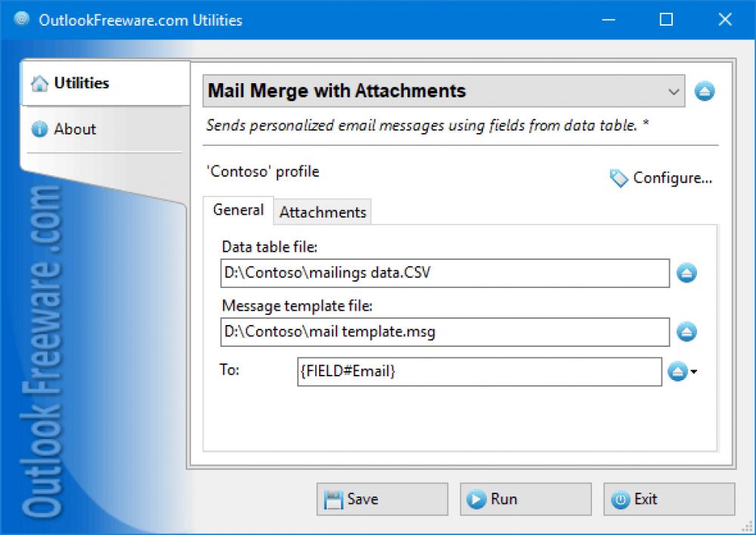The height and width of the screenshot is (535, 756).
Task: Click the info icon on the About tab
Action: [39, 129]
